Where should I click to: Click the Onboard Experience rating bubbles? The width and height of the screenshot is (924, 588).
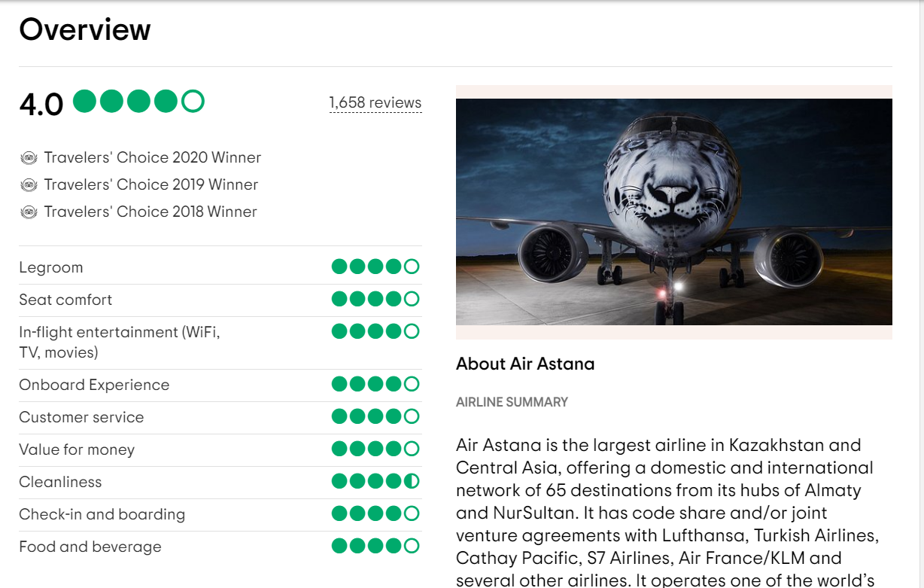pos(375,384)
